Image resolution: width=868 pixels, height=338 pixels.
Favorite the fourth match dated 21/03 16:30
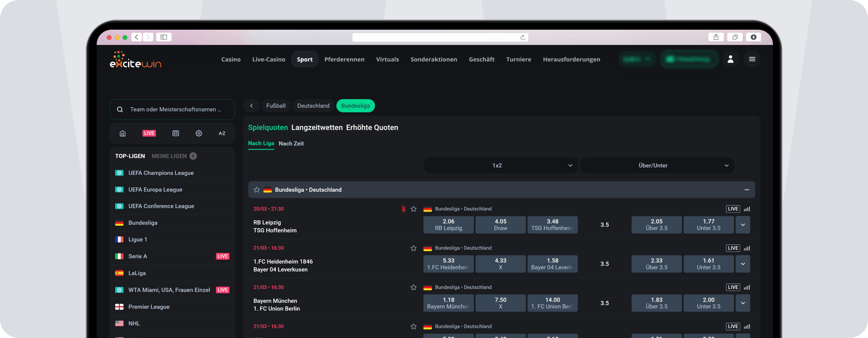(x=413, y=326)
